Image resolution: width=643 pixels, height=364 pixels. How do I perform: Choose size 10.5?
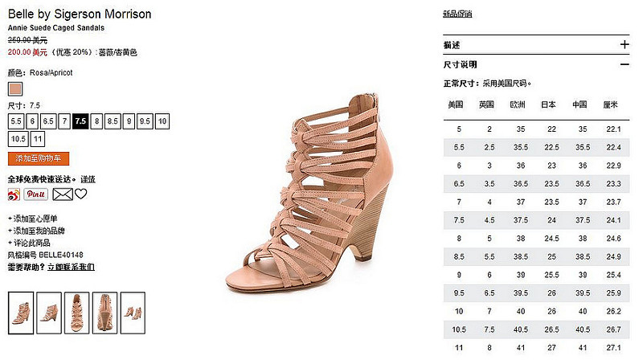click(x=18, y=139)
